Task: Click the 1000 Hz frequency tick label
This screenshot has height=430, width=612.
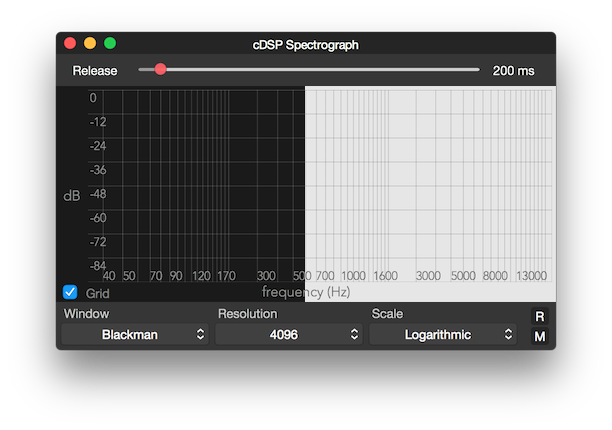Action: pos(353,276)
